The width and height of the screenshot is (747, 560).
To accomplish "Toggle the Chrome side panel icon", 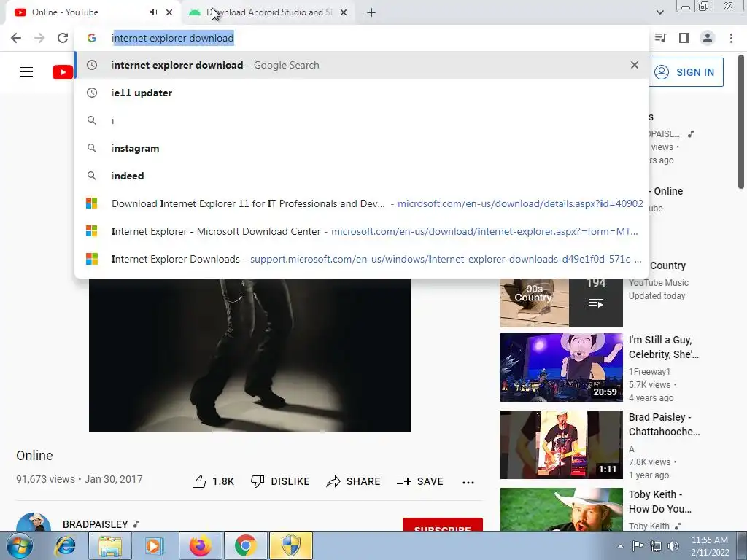I will click(684, 38).
